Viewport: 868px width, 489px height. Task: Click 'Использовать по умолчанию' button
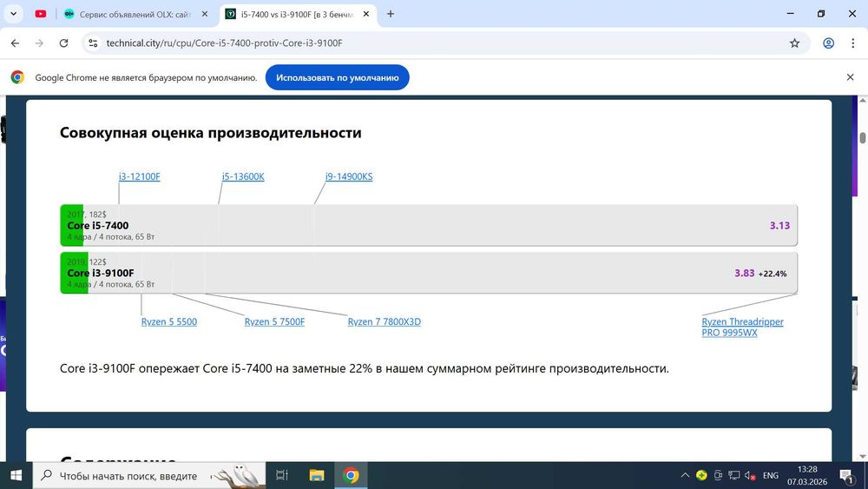click(x=337, y=77)
